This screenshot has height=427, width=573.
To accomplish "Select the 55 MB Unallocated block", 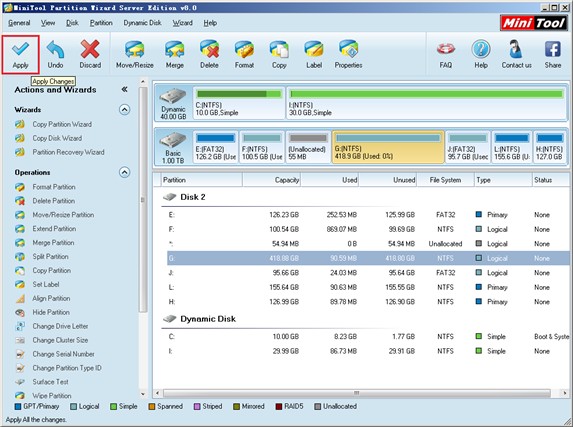I will [308, 147].
